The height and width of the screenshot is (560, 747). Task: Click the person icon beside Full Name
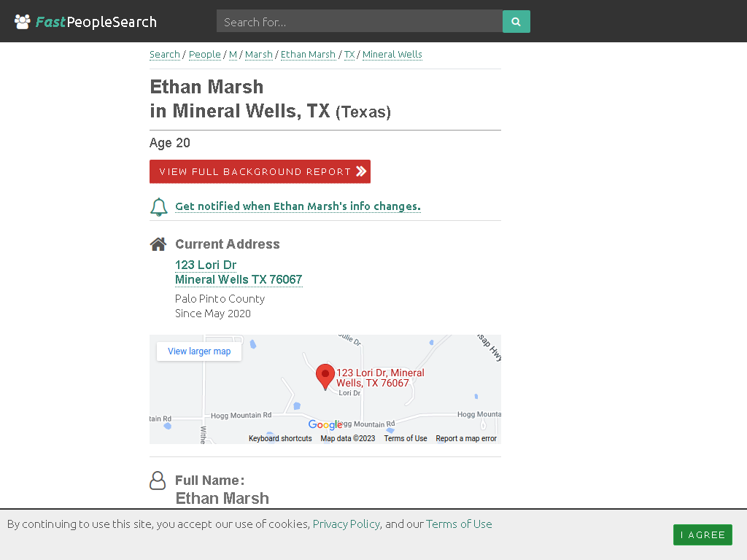[158, 481]
